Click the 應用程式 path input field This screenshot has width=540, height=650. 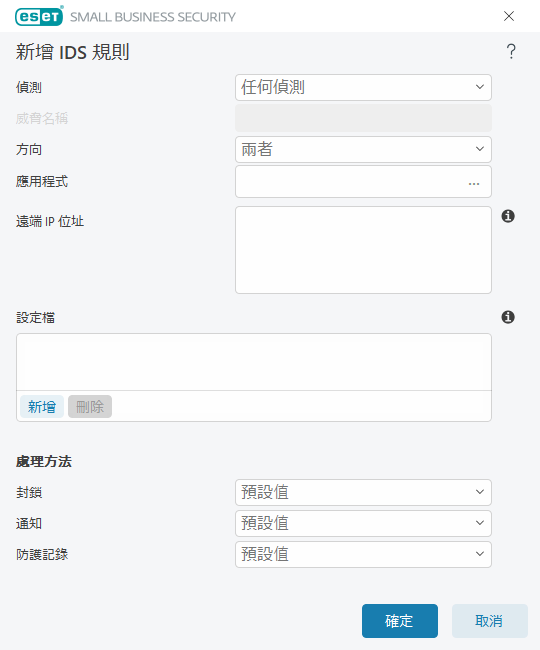click(350, 182)
